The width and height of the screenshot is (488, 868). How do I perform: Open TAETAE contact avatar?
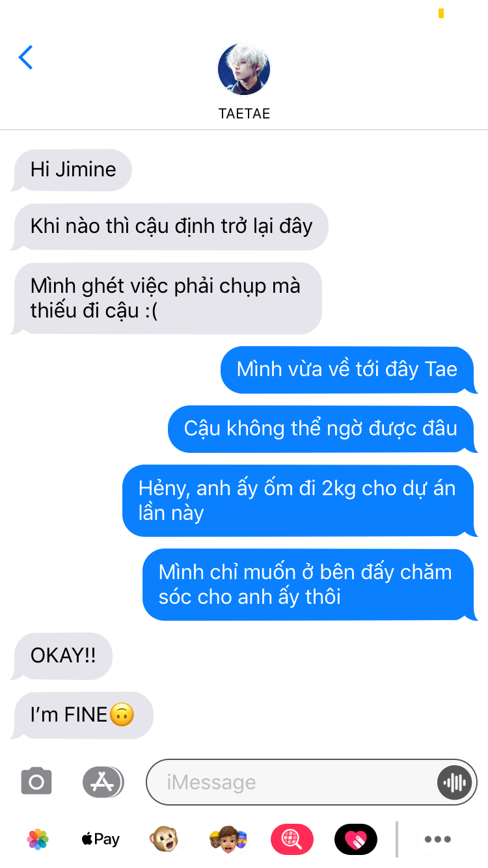pos(244,70)
